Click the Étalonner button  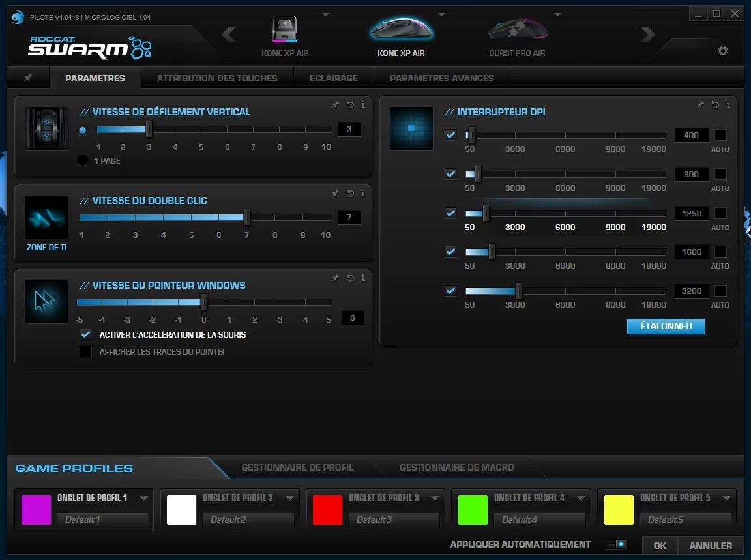[x=666, y=326]
